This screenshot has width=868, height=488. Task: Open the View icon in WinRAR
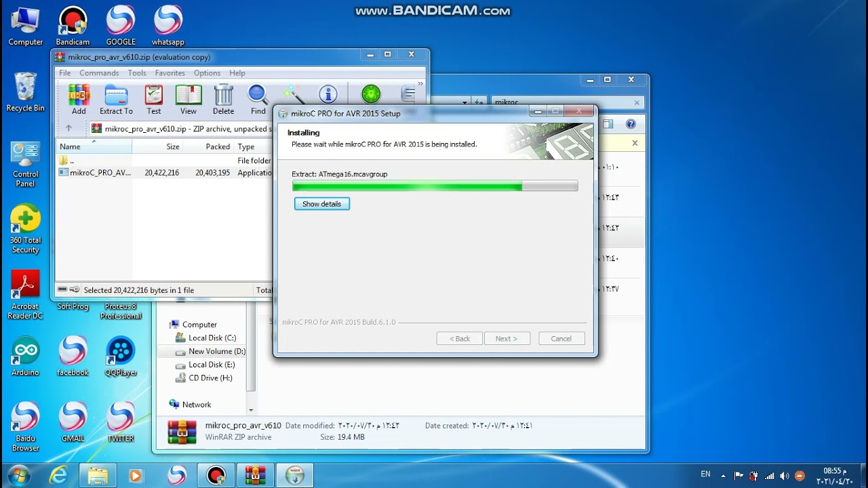189,99
